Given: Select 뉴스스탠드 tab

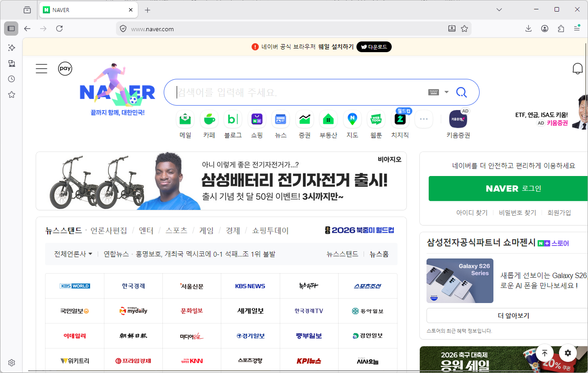Looking at the screenshot, I should coord(64,230).
